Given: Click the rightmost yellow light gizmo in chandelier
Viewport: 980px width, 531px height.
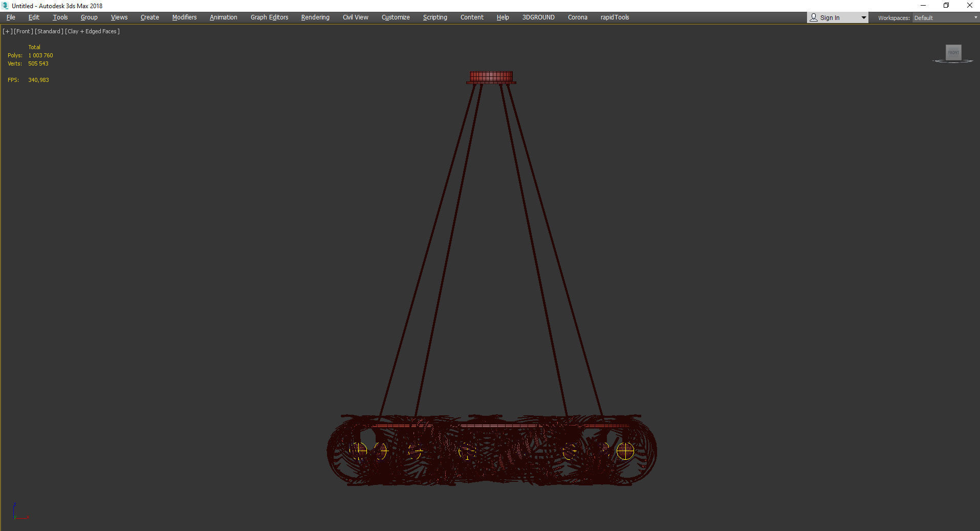Looking at the screenshot, I should coord(625,451).
